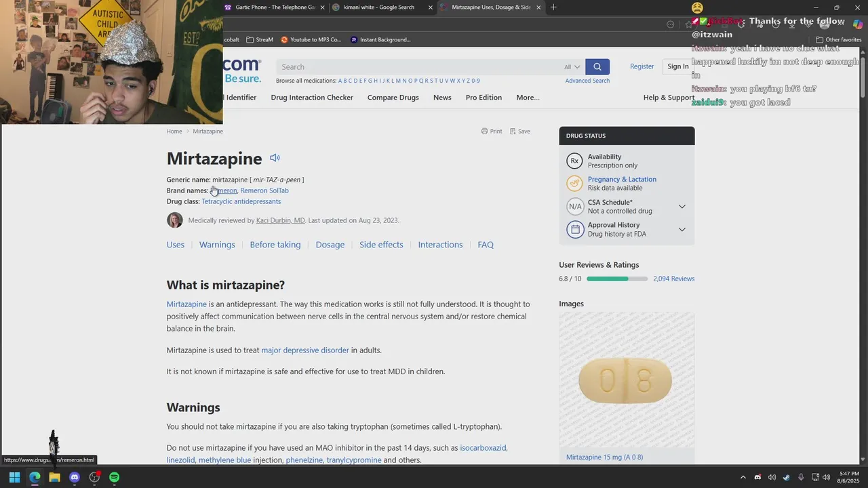Close the kimani white Google Search tab
This screenshot has height=488, width=868.
(x=431, y=7)
